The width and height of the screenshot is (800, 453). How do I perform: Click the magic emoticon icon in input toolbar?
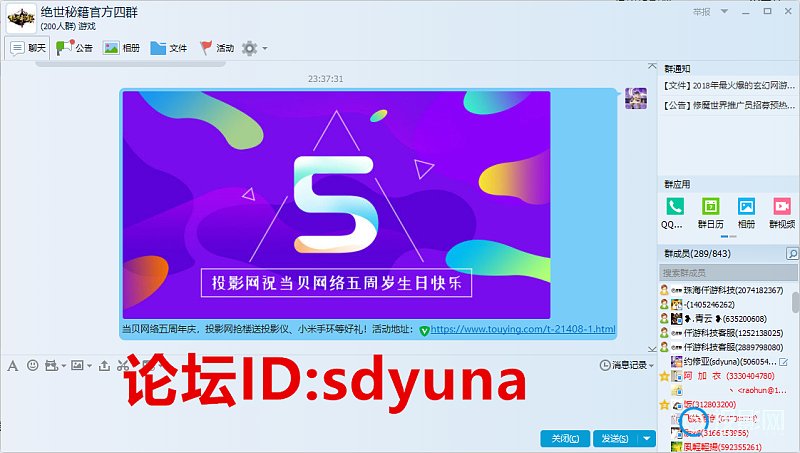point(51,365)
